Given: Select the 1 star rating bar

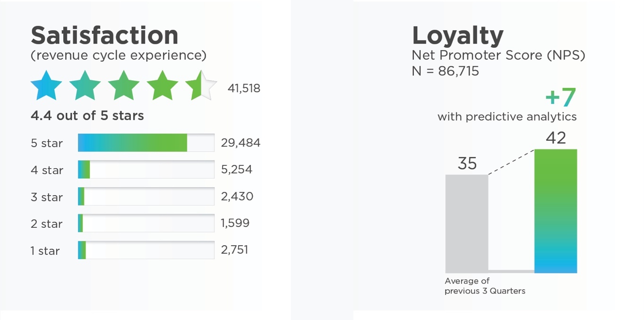Looking at the screenshot, I should (x=146, y=250).
